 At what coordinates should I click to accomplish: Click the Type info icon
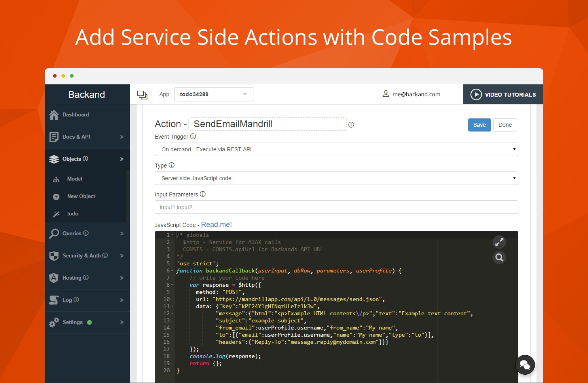(x=171, y=165)
